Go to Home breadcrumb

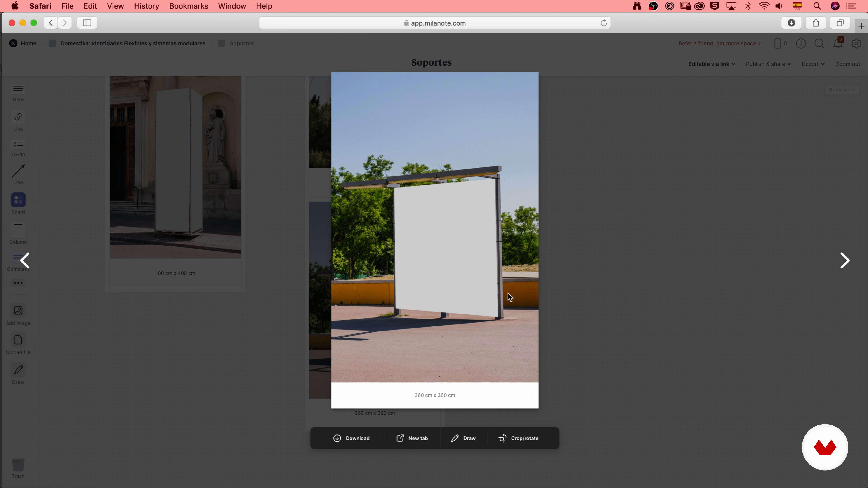tap(23, 43)
